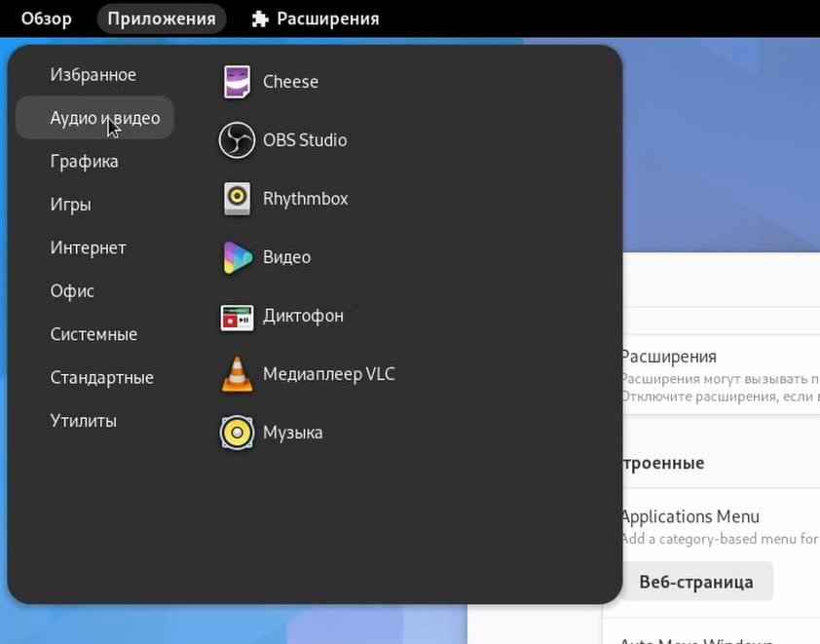Click the Расширения heading in Extensions window
Screen dimensions: 820x644
tap(669, 357)
